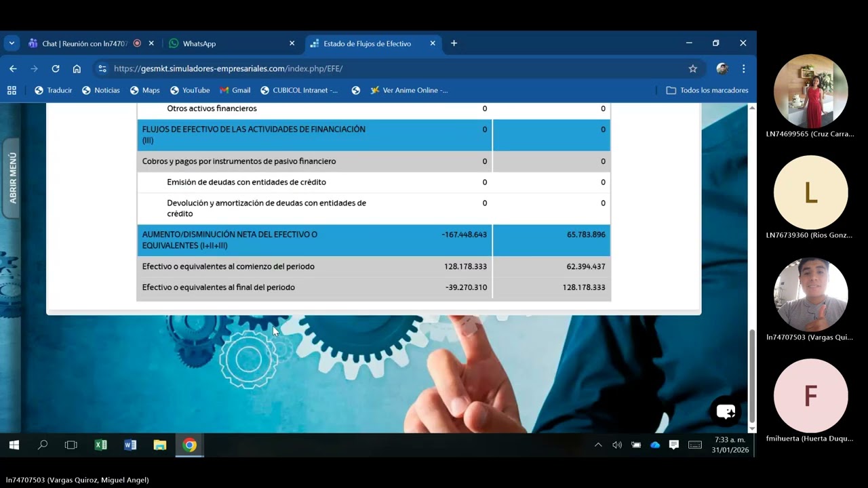Open the Chrome three-dot menu

tap(744, 68)
